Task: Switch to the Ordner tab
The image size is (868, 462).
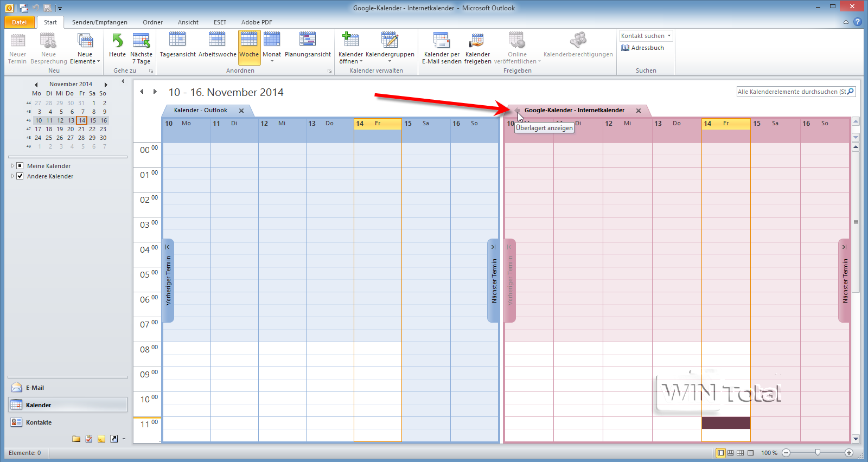Action: (153, 22)
